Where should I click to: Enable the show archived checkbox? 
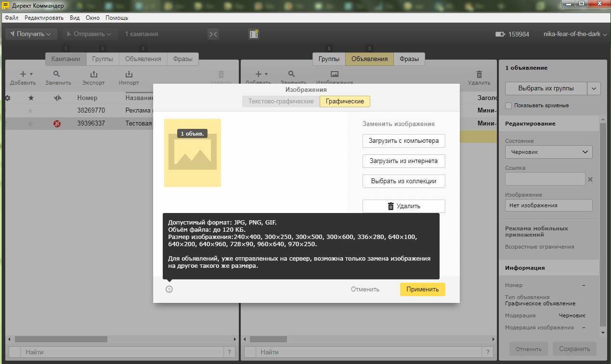tap(508, 106)
